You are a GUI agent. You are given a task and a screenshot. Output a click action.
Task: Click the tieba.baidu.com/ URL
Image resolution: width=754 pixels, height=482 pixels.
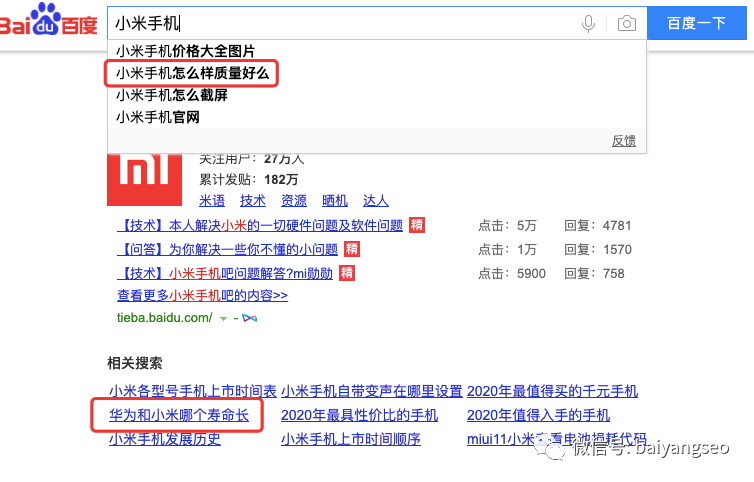[x=164, y=317]
